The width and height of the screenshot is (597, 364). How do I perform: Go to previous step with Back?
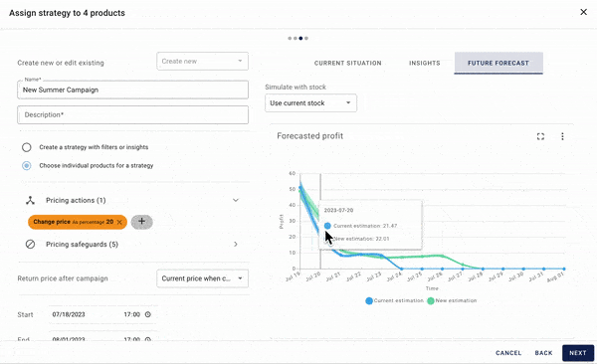click(543, 353)
